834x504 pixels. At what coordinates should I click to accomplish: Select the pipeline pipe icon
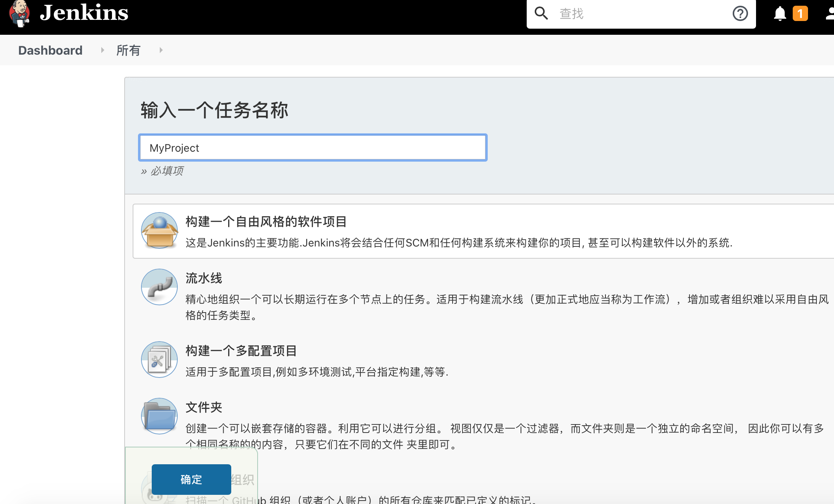point(159,287)
